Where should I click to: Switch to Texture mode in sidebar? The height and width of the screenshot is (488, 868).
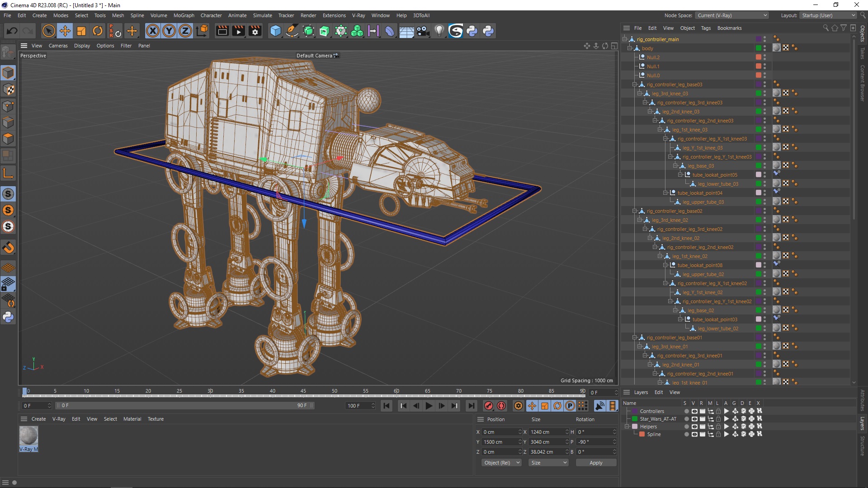(8, 89)
